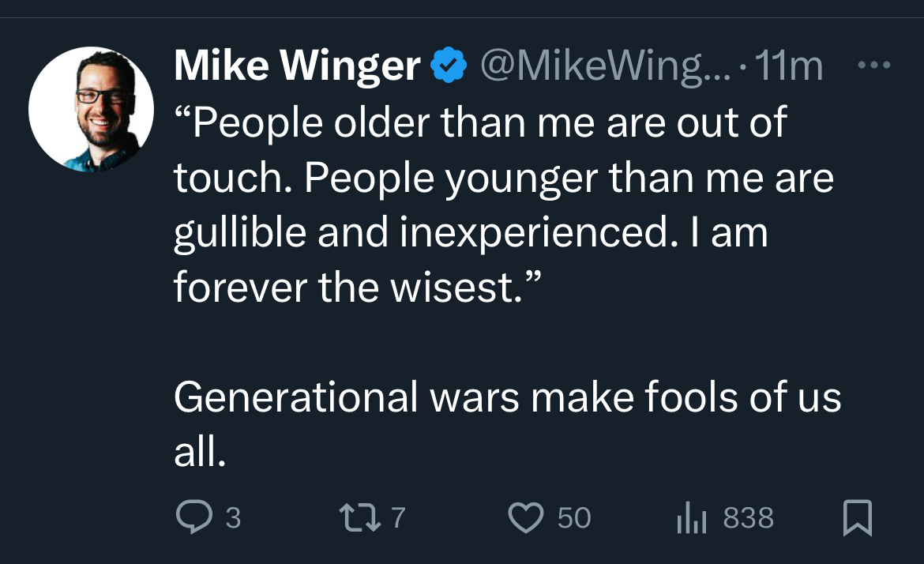
Task: Click the repost count of 7
Action: coord(398,518)
